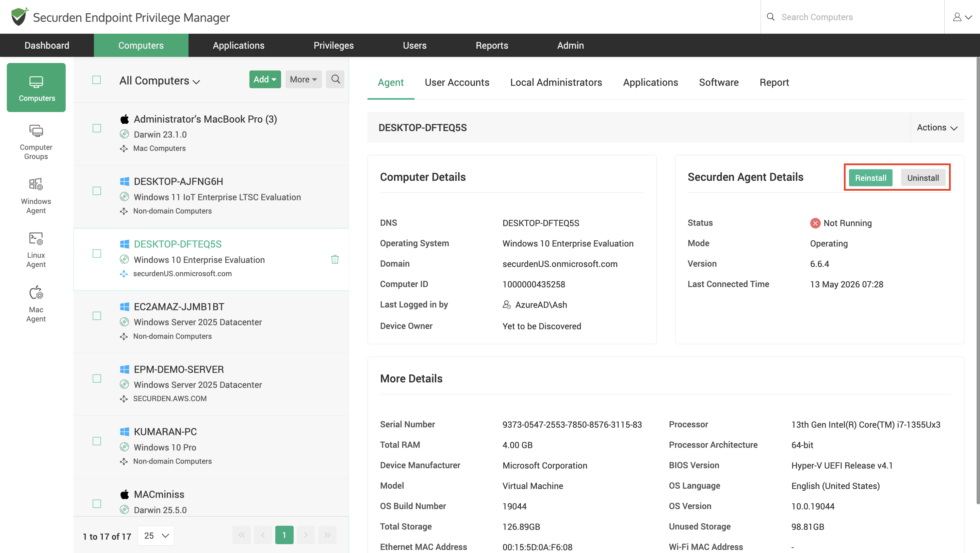Open the KUMARAN-PC computer entry

click(212, 447)
